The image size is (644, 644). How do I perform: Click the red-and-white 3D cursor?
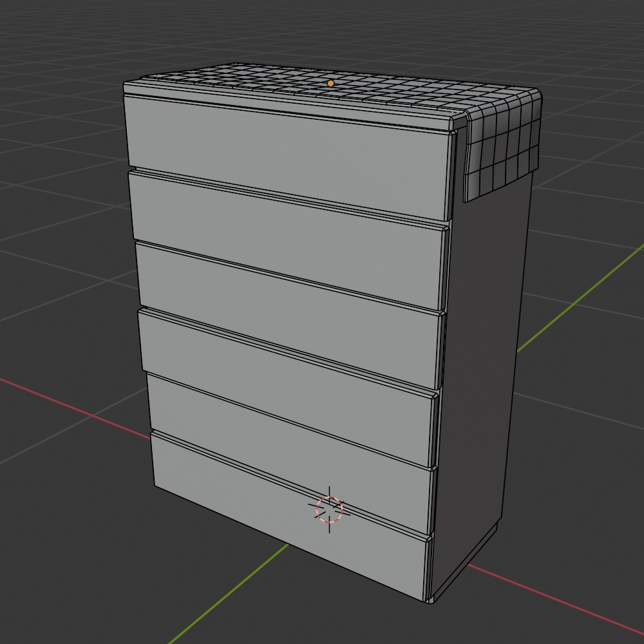tap(329, 510)
